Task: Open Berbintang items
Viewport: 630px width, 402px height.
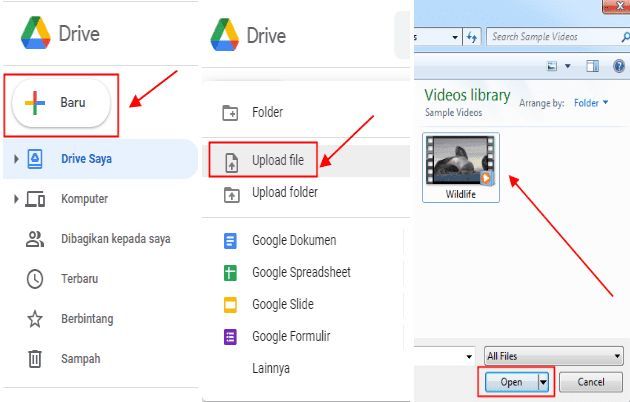Action: (x=87, y=319)
